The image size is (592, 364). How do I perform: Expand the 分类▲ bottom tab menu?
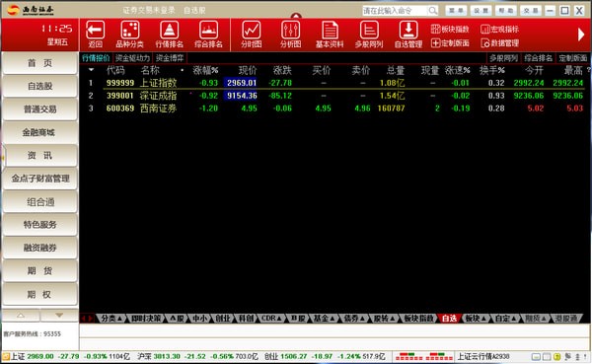(111, 319)
